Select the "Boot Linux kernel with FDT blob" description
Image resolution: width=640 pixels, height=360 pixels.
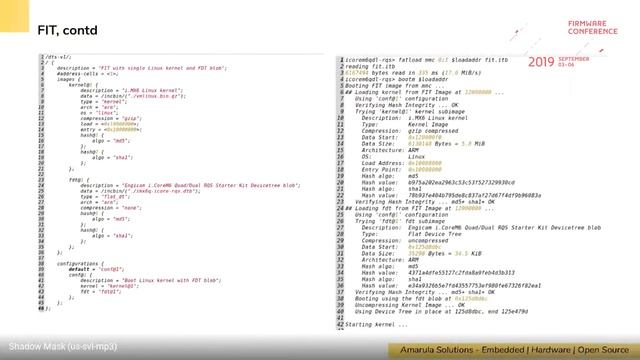151,280
